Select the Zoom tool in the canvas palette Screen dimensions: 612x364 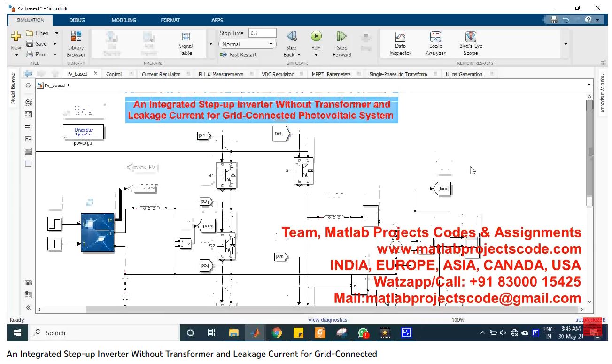coord(28,102)
